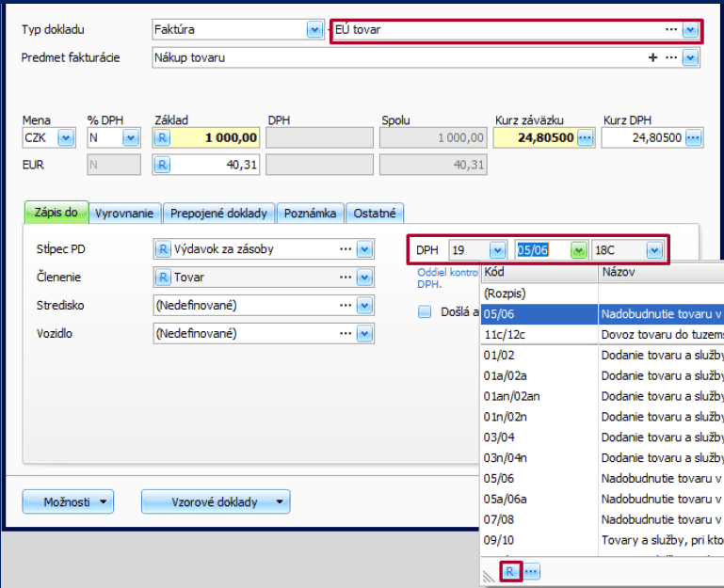Expand the Stĺpec PD dropdown arrow
Image resolution: width=724 pixels, height=588 pixels.
point(364,249)
